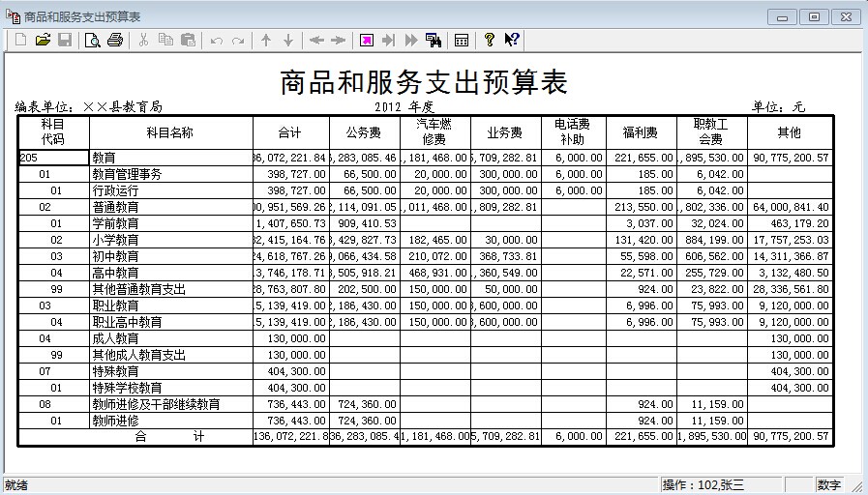Maximize the 商品和服务支出预算表 window
The width and height of the screenshot is (868, 495).
(x=814, y=16)
